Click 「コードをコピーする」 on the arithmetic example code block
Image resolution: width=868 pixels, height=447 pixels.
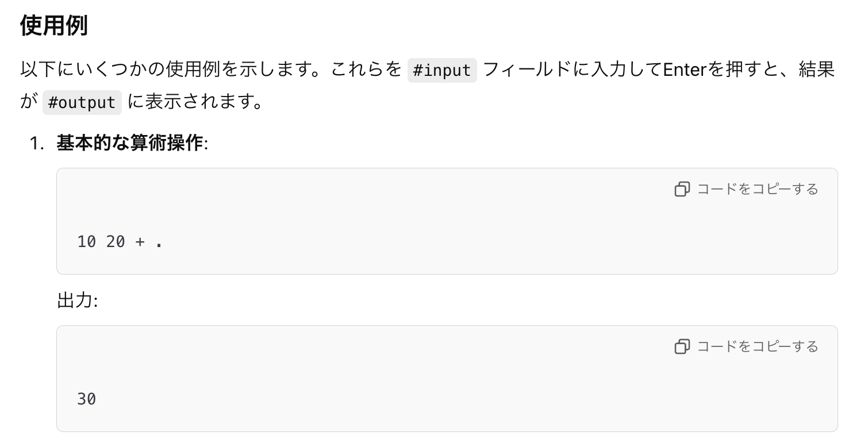coord(756,189)
